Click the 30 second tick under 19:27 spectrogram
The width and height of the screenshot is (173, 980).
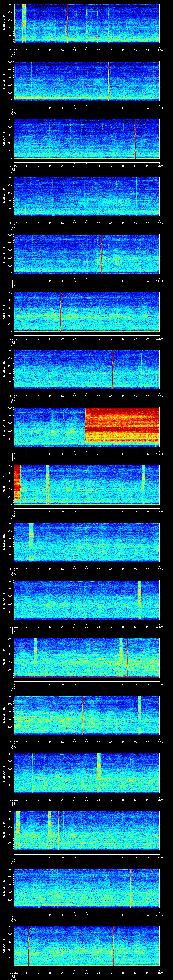click(x=87, y=684)
